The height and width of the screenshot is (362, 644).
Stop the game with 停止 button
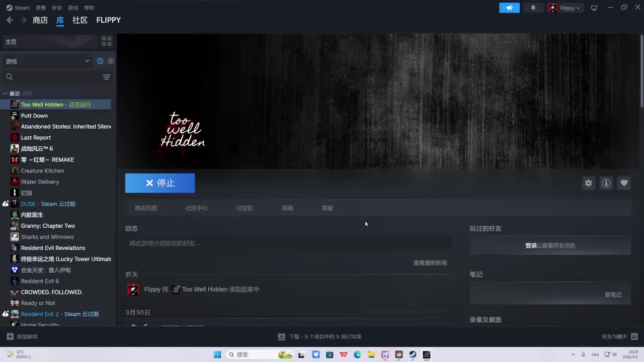click(x=160, y=183)
